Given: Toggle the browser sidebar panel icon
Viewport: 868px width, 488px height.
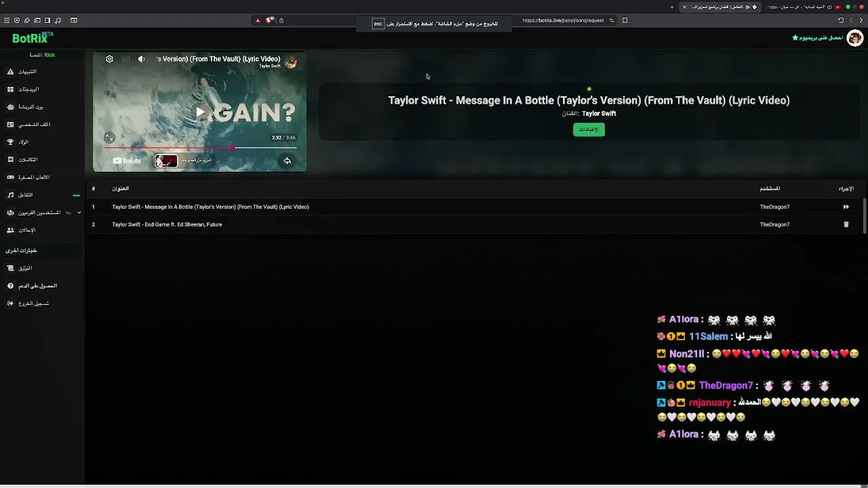Looking at the screenshot, I should coord(47,20).
